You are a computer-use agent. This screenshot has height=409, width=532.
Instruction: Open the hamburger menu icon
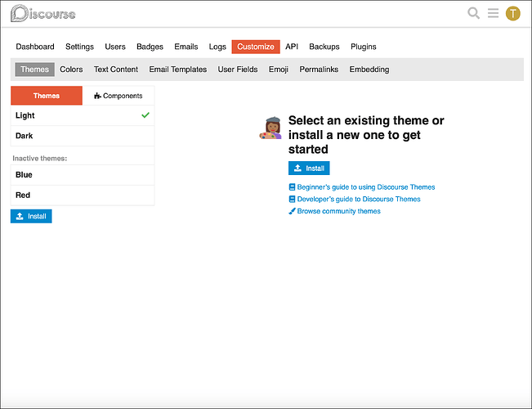tap(493, 13)
